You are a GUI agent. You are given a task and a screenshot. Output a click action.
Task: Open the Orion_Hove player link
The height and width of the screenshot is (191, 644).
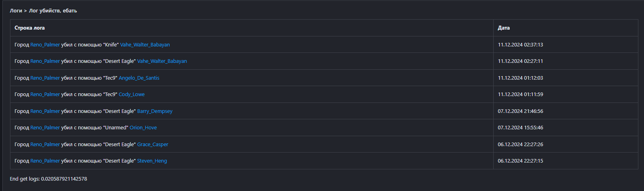coord(143,128)
